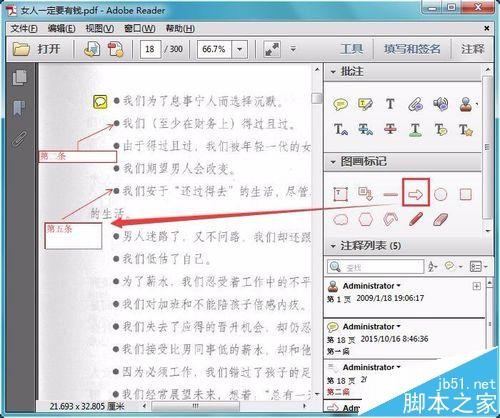Select the add text comment tool
Screen dimensions: 500x418
pos(390,104)
